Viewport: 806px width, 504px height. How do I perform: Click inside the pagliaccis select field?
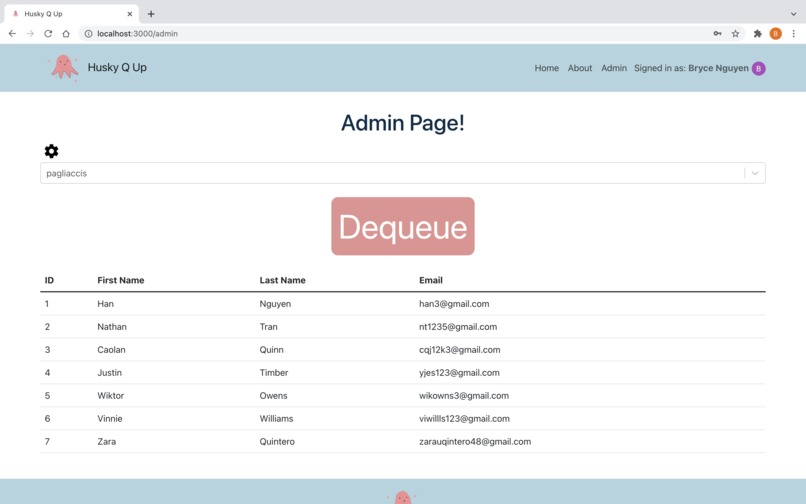(402, 173)
